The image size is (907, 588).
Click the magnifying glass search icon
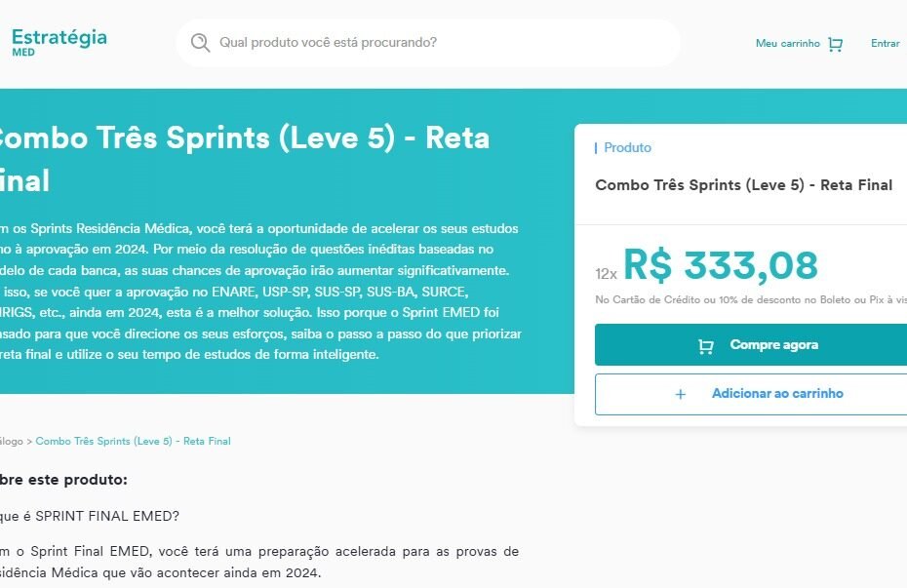[x=200, y=43]
